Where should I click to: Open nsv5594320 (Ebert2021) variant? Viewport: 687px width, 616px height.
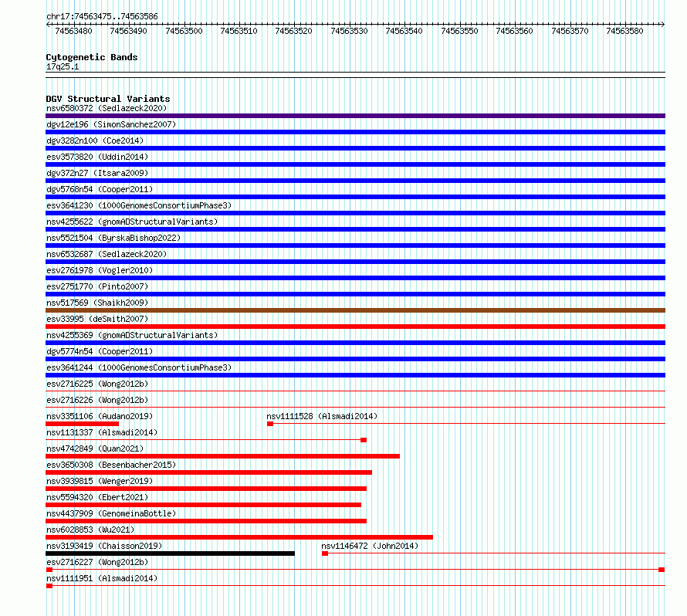(x=97, y=497)
